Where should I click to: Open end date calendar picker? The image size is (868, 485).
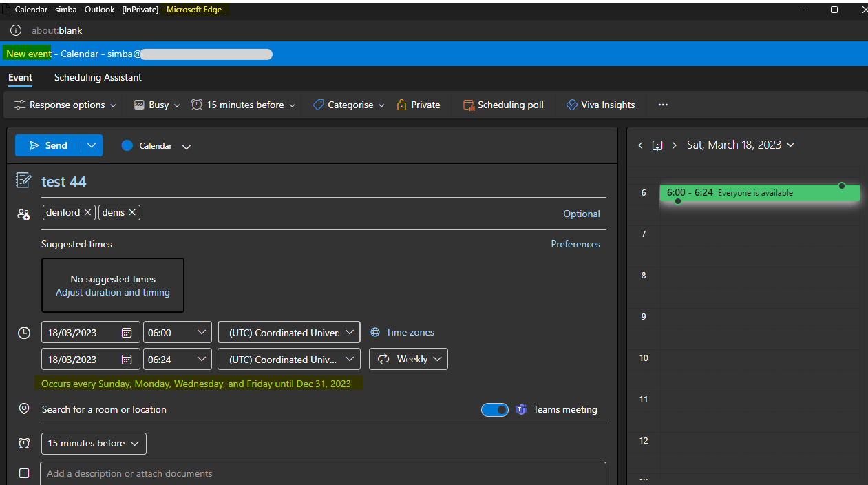[x=127, y=360]
